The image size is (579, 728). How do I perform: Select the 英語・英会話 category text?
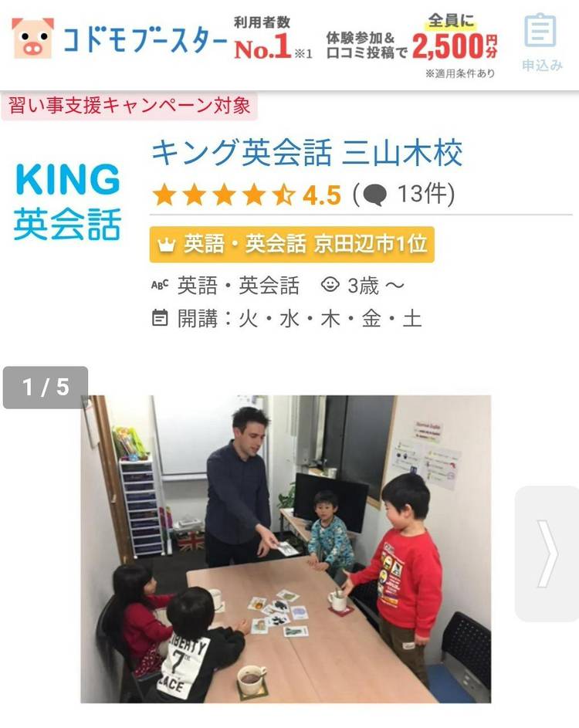(x=239, y=285)
